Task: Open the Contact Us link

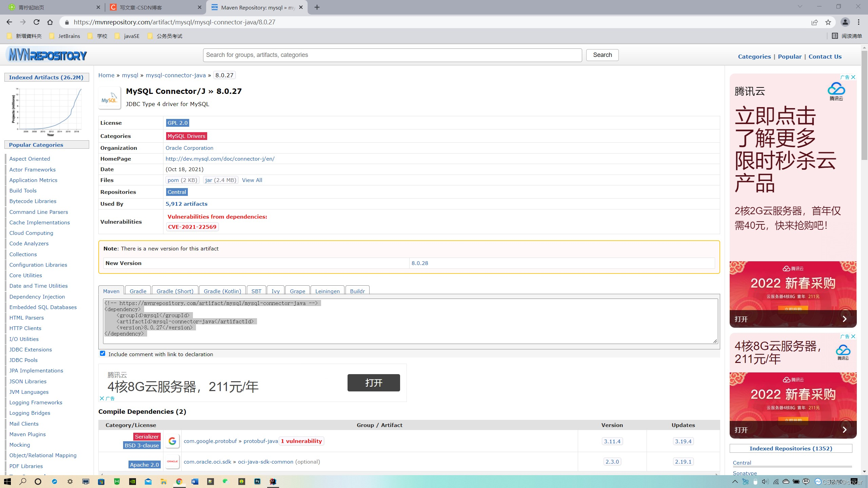Action: click(x=825, y=57)
